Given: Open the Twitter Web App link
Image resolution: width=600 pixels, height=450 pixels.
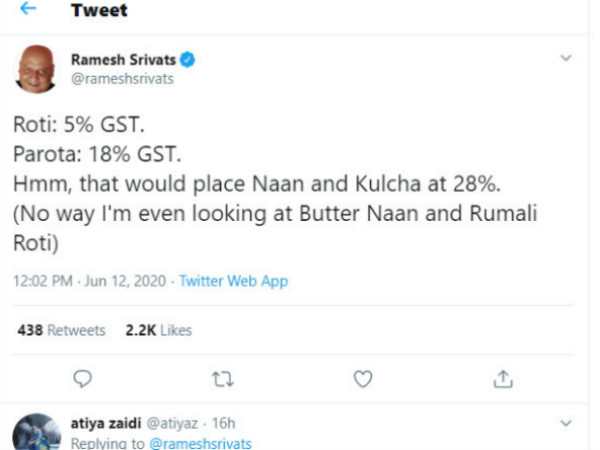Looking at the screenshot, I should 233,281.
